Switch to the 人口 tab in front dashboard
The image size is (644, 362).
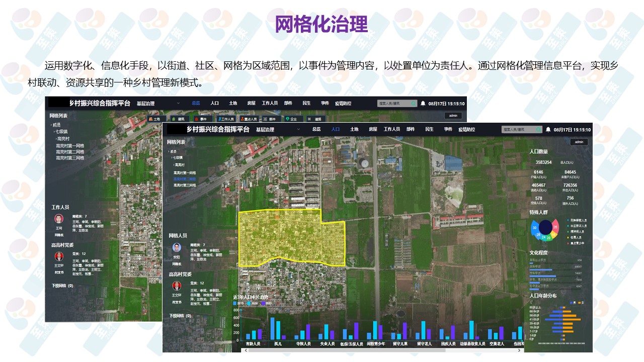click(x=336, y=129)
